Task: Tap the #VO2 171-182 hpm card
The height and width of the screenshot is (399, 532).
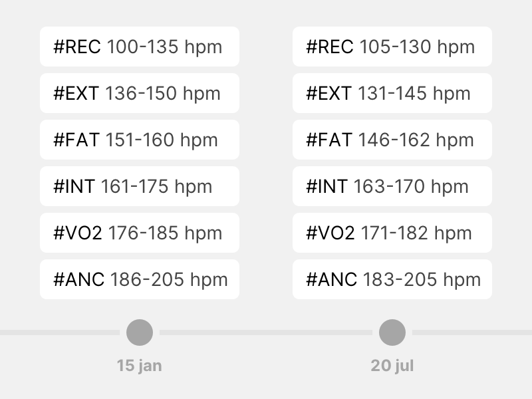Action: (x=392, y=233)
